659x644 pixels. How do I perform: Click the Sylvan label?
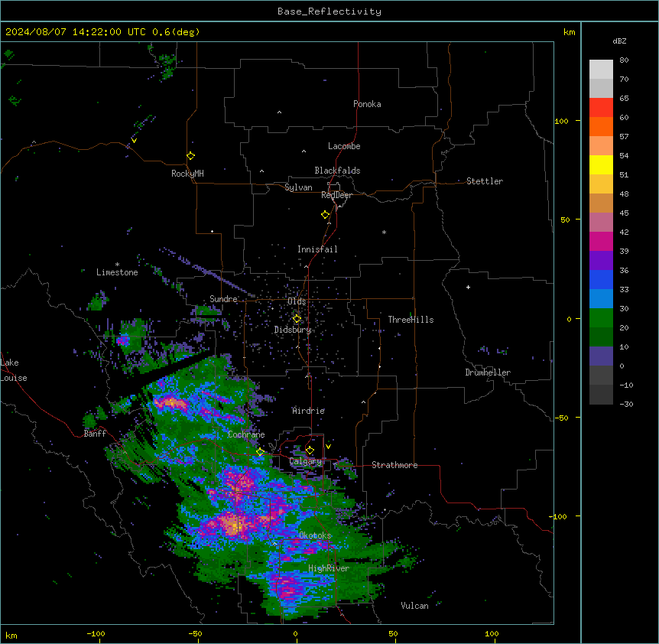click(298, 187)
